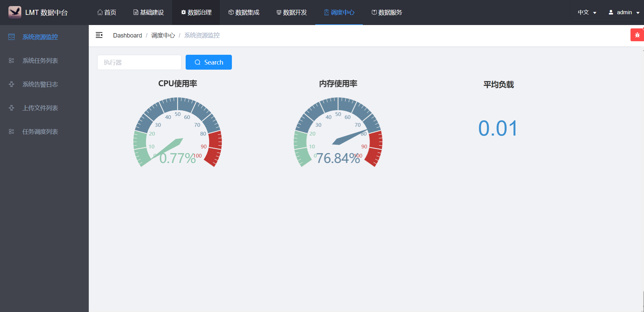Click the 系统任务列表 sidebar icon
Screen dimensions: 644x312
pyautogui.click(x=11, y=61)
